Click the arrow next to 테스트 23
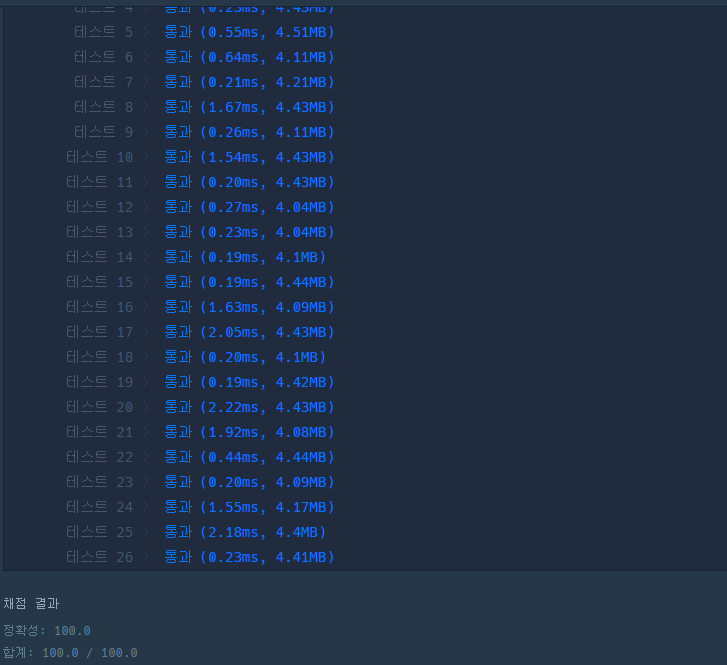 [146, 482]
